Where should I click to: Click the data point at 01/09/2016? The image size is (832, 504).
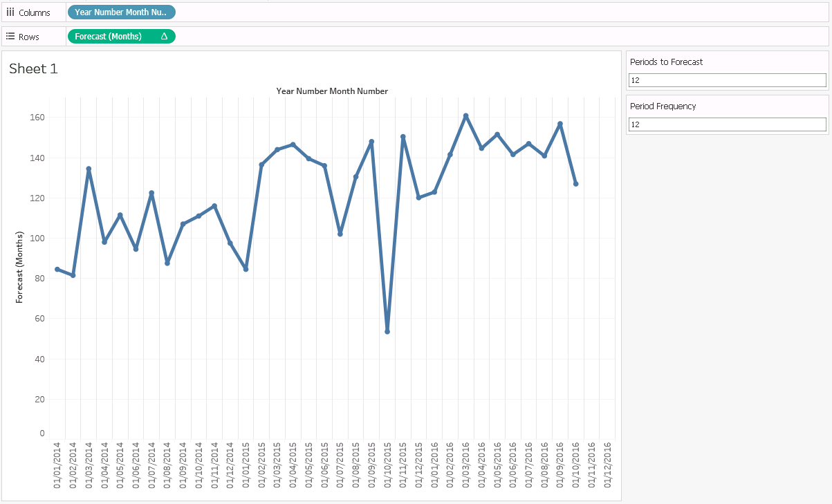click(x=560, y=124)
